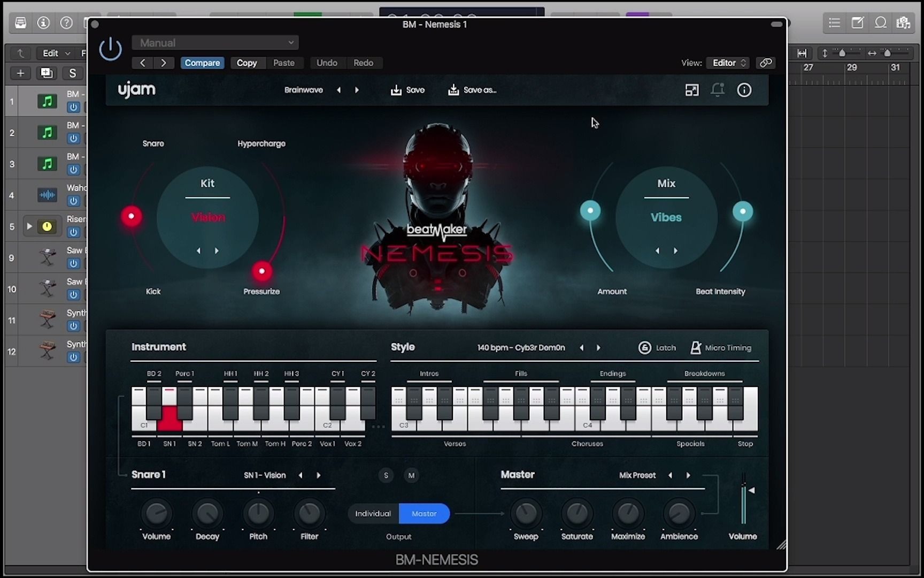Open the Manual preset dropdown
The width and height of the screenshot is (924, 578).
pos(215,43)
